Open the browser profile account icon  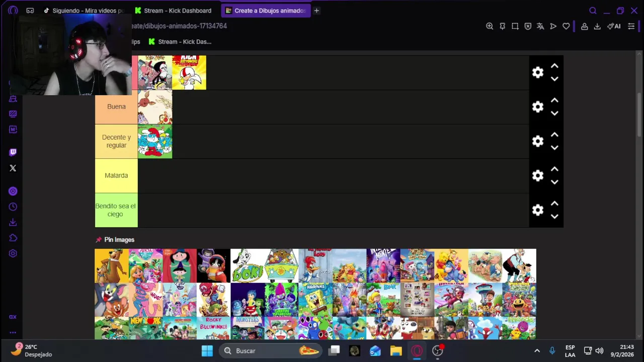point(585,26)
